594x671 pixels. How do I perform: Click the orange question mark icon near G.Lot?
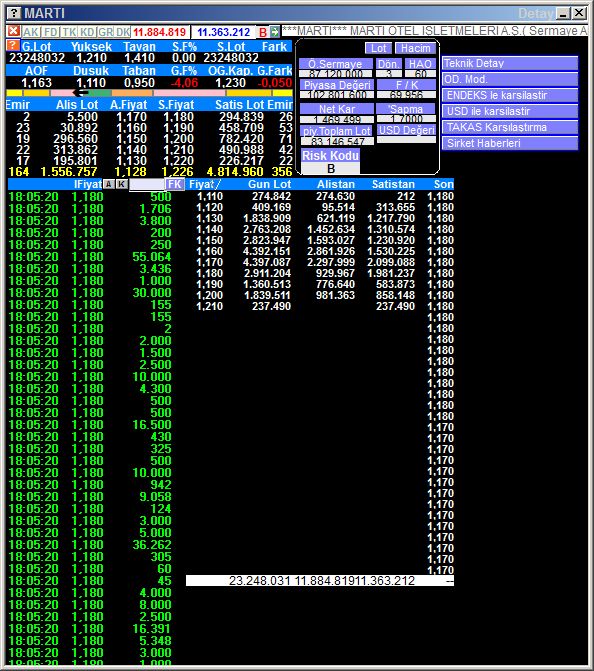[x=13, y=45]
